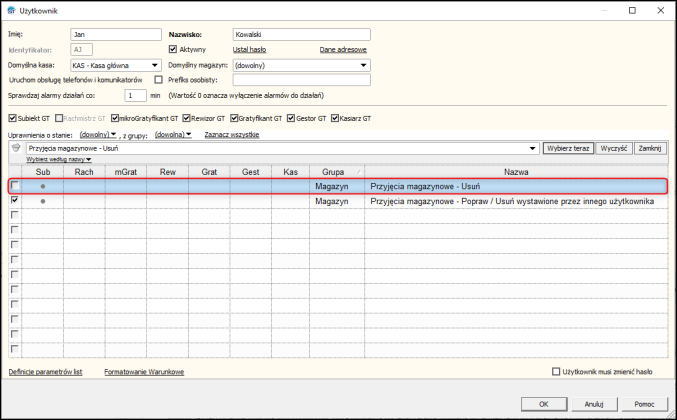677x420 pixels.
Task: Click the Prefiks osobisty input field
Action: [x=301, y=80]
